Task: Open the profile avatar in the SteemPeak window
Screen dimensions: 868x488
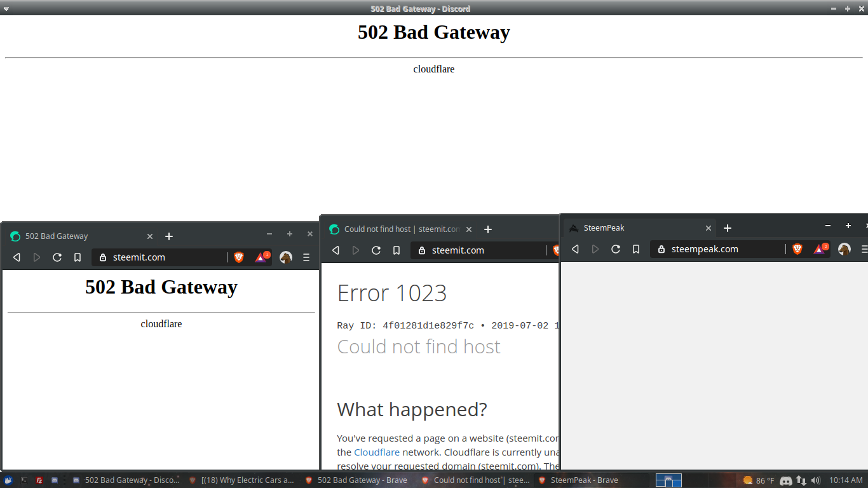Action: pyautogui.click(x=844, y=249)
